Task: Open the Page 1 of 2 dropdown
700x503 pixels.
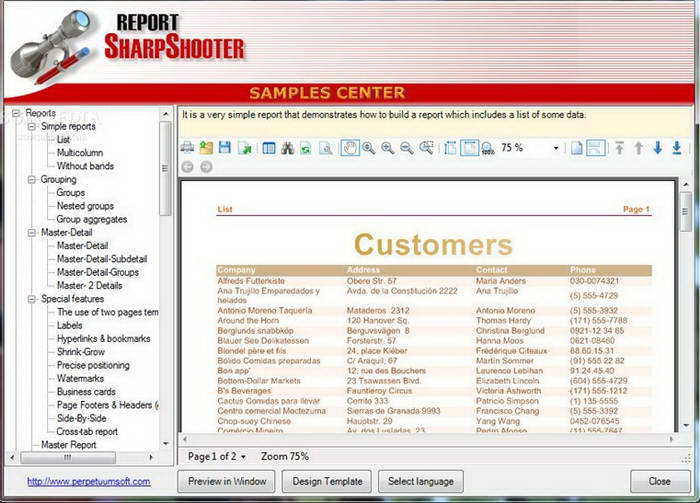Action: (244, 457)
